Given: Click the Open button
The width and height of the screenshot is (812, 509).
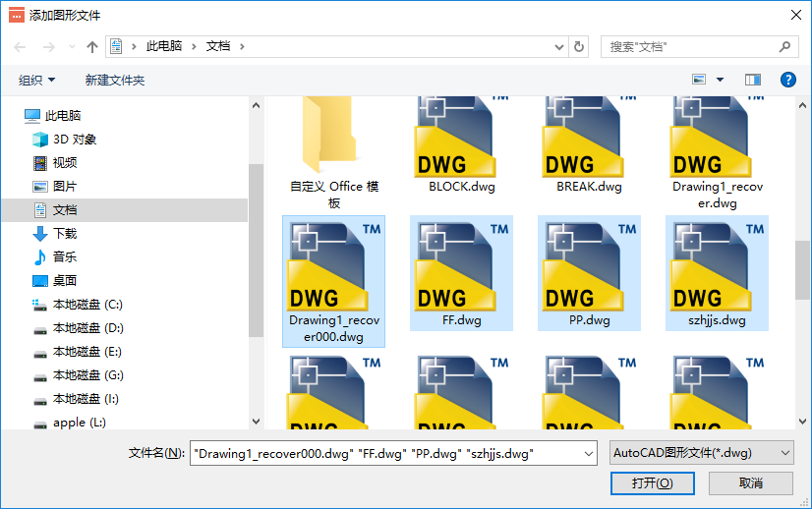Looking at the screenshot, I should tap(652, 483).
